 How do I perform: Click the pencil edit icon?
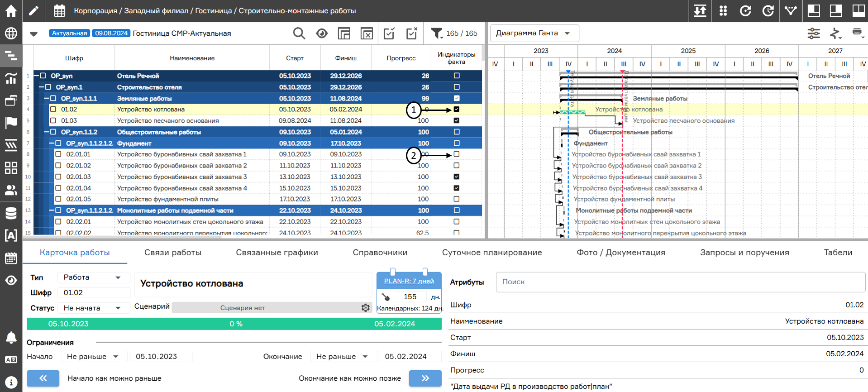click(x=33, y=11)
